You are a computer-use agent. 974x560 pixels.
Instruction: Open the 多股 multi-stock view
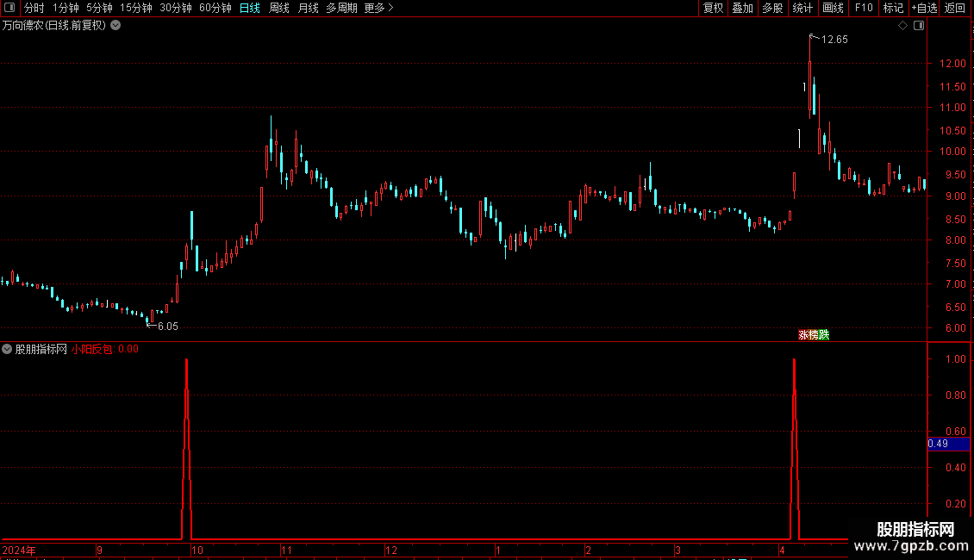pyautogui.click(x=773, y=8)
